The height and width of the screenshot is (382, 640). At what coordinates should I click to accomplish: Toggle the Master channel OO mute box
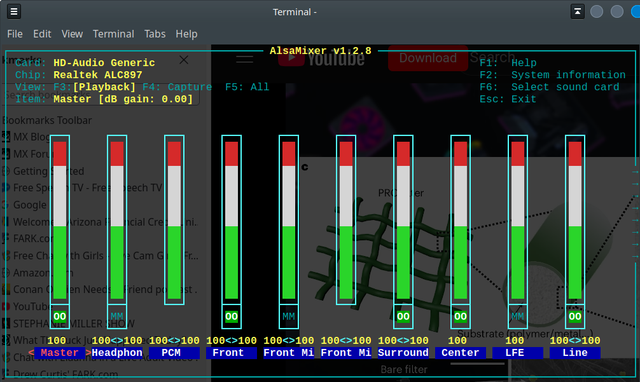[x=60, y=316]
